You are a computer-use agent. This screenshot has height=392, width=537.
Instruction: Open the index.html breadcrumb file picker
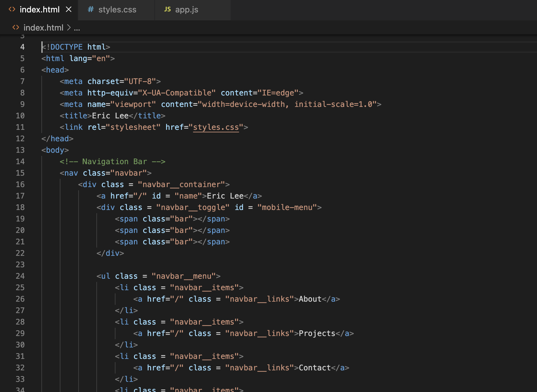point(43,28)
